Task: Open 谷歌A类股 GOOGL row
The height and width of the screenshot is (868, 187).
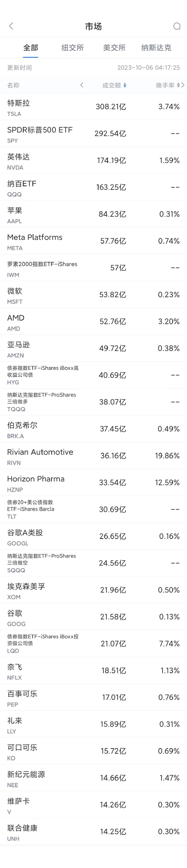Action: click(x=93, y=536)
